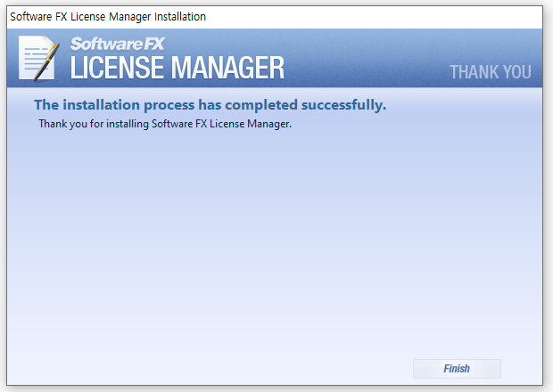The width and height of the screenshot is (553, 392).
Task: Click the word 'Installation' in the title bar
Action: [x=176, y=17]
